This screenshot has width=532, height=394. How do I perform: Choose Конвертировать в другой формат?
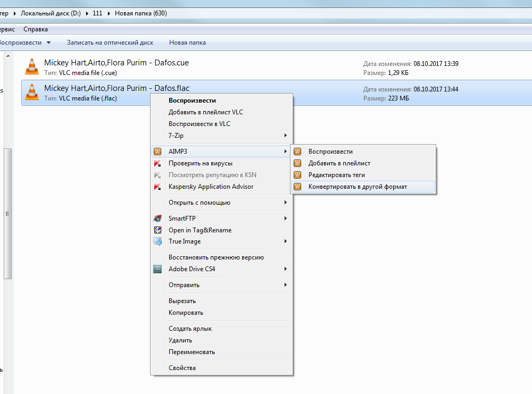(363, 187)
